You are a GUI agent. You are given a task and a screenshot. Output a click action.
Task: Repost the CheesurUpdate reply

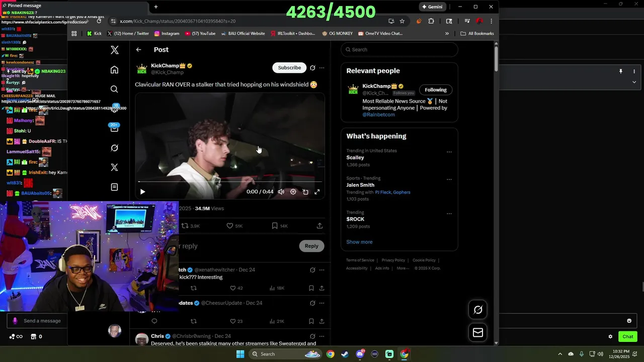[x=194, y=321]
